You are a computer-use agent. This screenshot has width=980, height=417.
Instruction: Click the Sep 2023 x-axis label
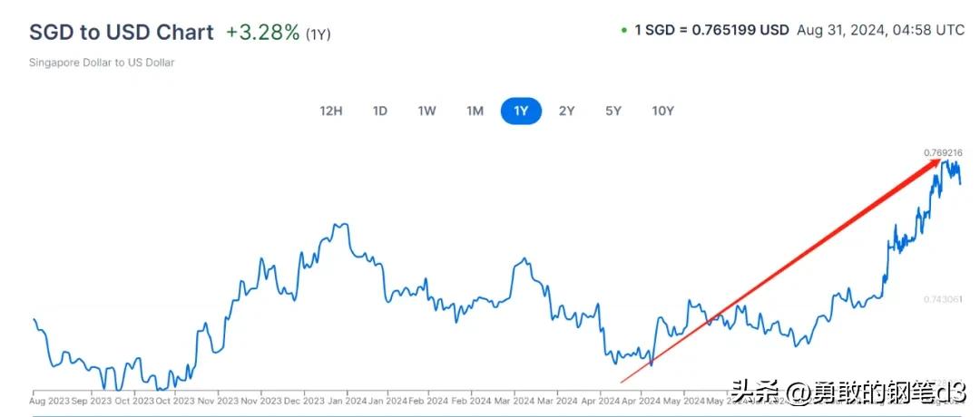pyautogui.click(x=92, y=399)
